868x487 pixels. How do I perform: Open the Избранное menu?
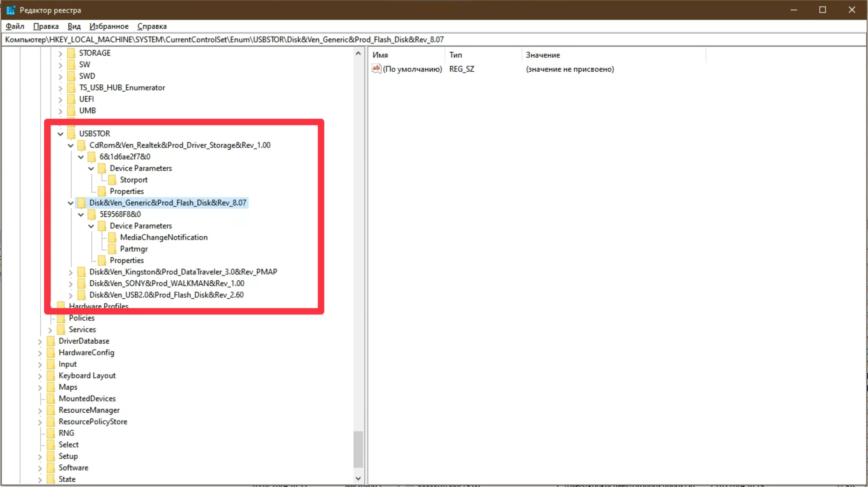tap(109, 26)
